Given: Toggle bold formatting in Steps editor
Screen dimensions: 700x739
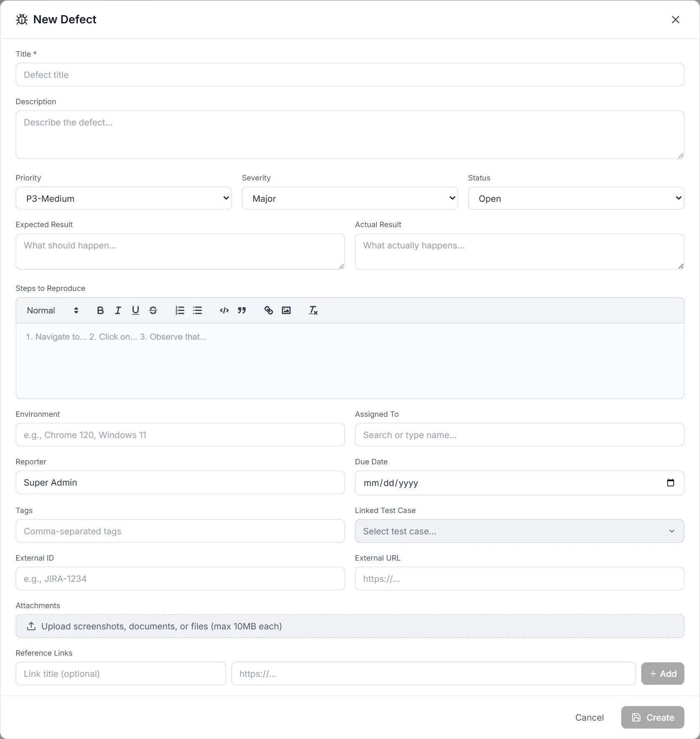Looking at the screenshot, I should [x=100, y=311].
